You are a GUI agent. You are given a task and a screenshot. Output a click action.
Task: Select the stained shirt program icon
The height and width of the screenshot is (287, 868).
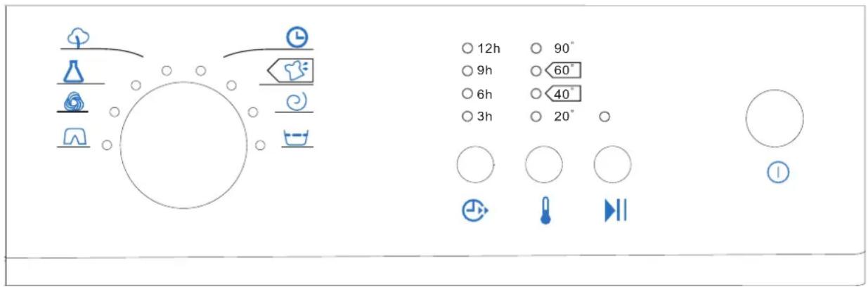[x=290, y=71]
